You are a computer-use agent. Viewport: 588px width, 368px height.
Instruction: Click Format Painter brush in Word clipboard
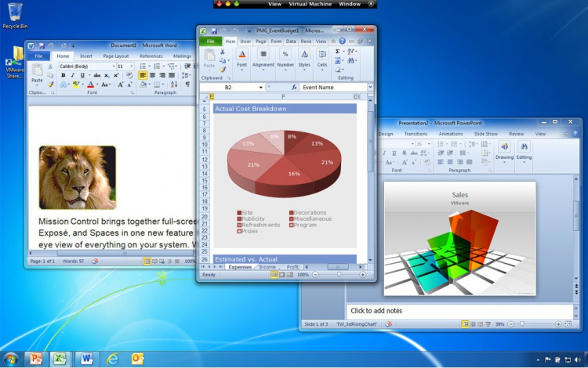pyautogui.click(x=50, y=85)
